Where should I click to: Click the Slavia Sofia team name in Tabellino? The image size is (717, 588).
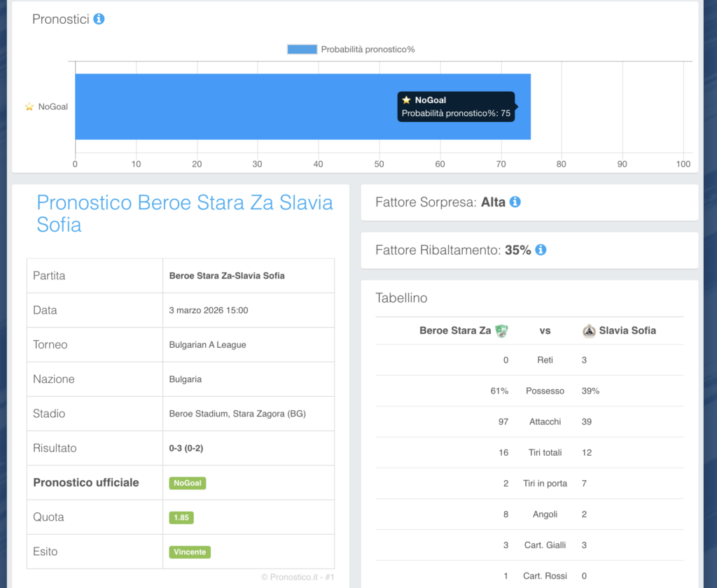(x=627, y=331)
